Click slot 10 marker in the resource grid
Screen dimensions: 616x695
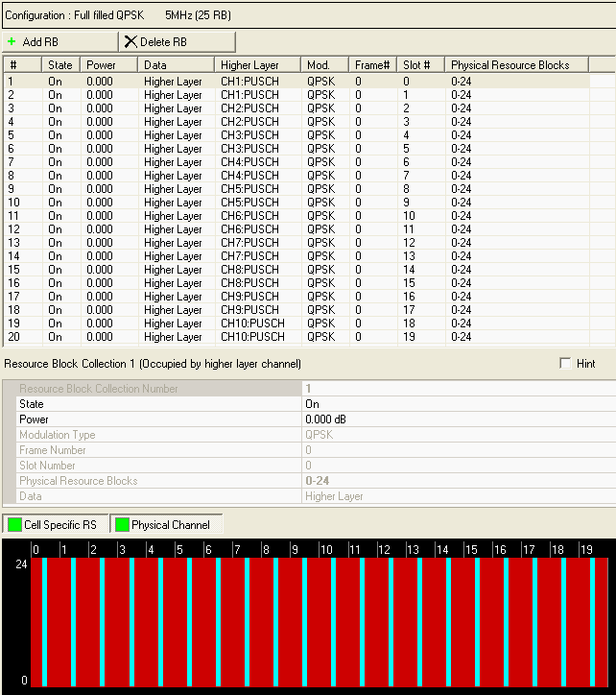coord(326,550)
